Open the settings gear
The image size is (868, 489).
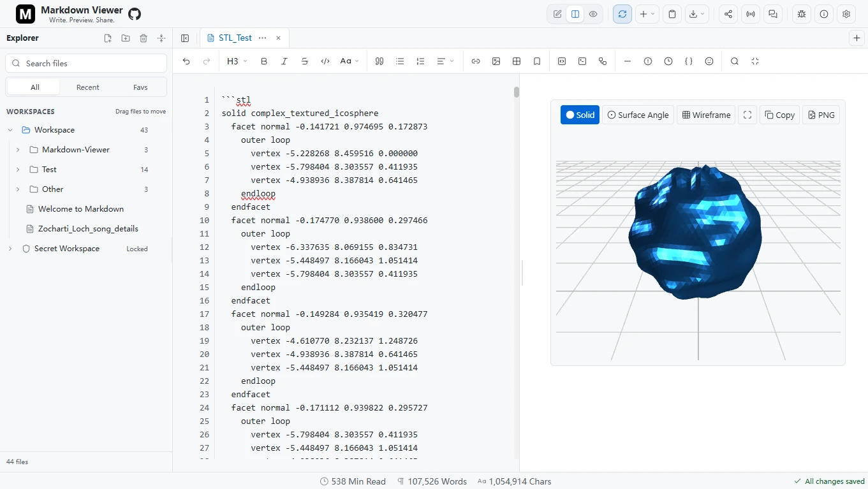[x=846, y=14]
